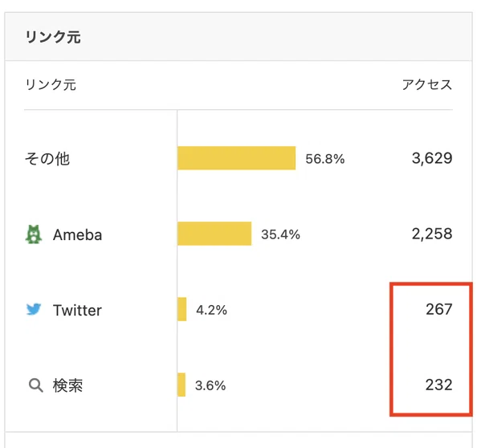Viewport: 477px width, 448px height.
Task: Click the 検索 3.6% yellow bar
Action: 181,385
